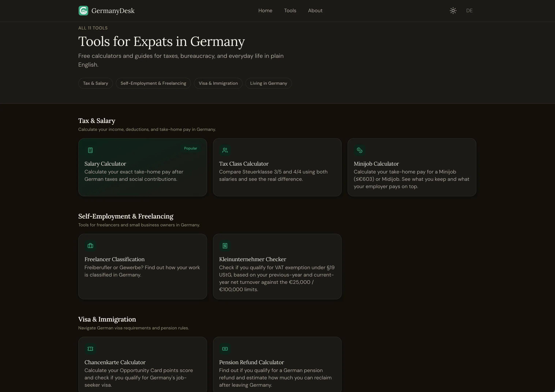Viewport: 555px width, 392px height.
Task: Open the Freelancer Classification title
Action: click(x=114, y=259)
